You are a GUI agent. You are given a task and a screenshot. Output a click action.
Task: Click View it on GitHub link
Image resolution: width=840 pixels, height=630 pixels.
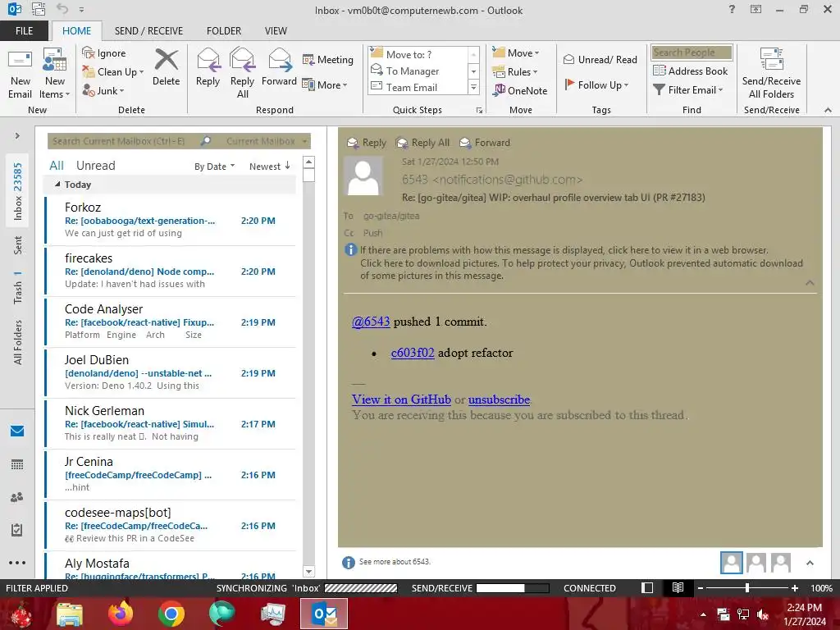(401, 399)
